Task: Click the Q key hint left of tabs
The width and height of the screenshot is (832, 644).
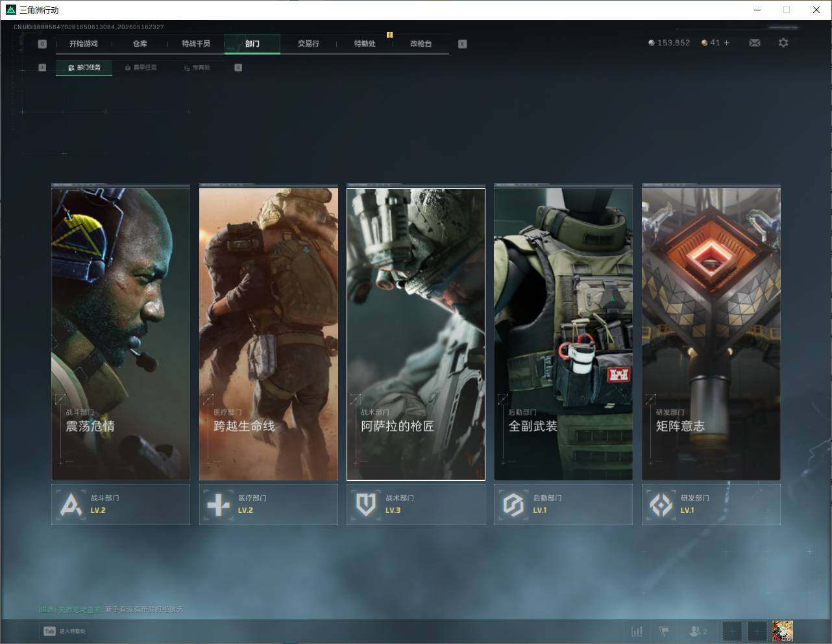Action: click(42, 43)
